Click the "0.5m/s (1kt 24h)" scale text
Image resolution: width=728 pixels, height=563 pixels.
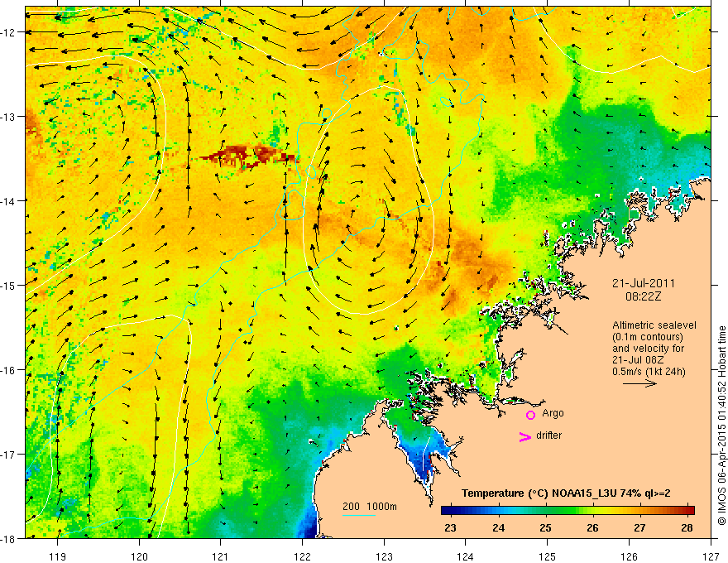[x=649, y=372]
